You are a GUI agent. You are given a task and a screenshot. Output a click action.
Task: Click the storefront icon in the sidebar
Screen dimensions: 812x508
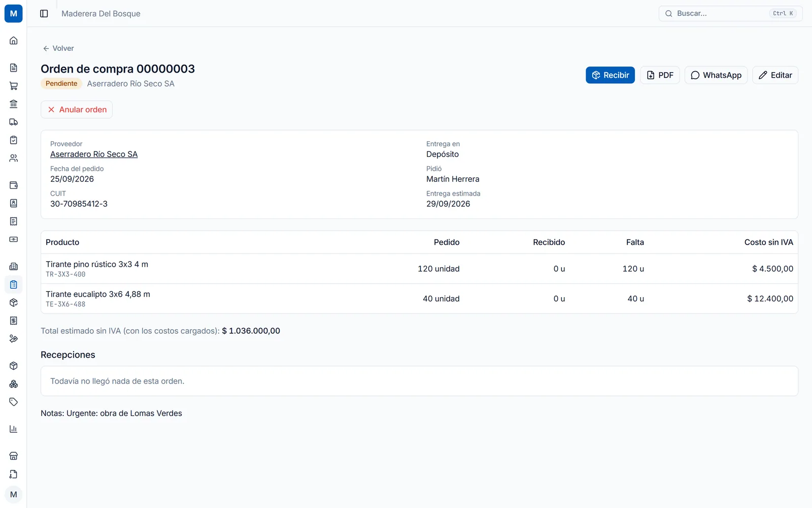[x=14, y=456]
